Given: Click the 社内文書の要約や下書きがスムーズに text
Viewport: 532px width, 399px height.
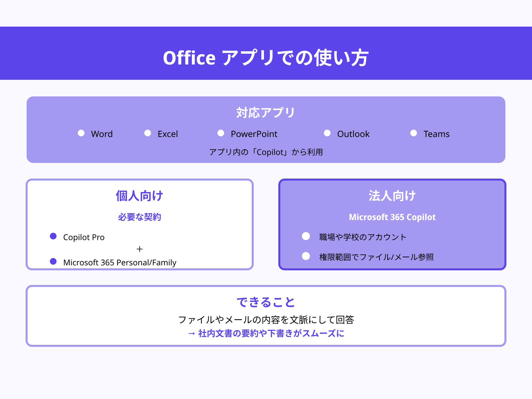Looking at the screenshot, I should 266,333.
